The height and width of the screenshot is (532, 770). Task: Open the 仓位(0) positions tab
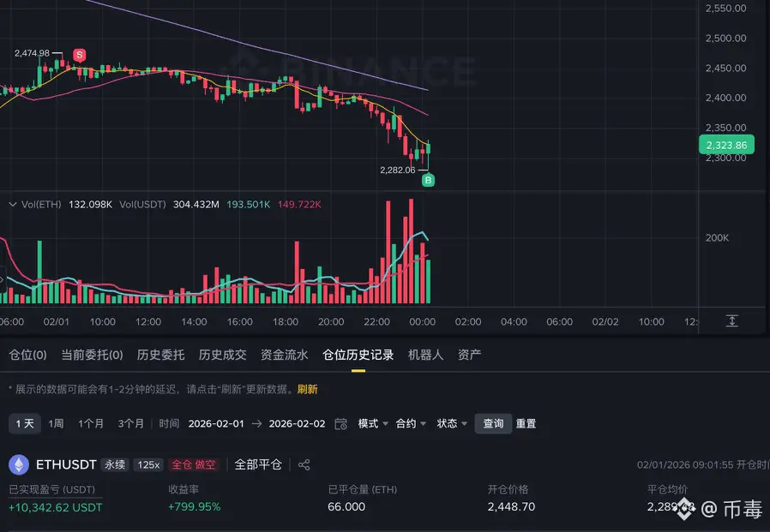coord(27,355)
